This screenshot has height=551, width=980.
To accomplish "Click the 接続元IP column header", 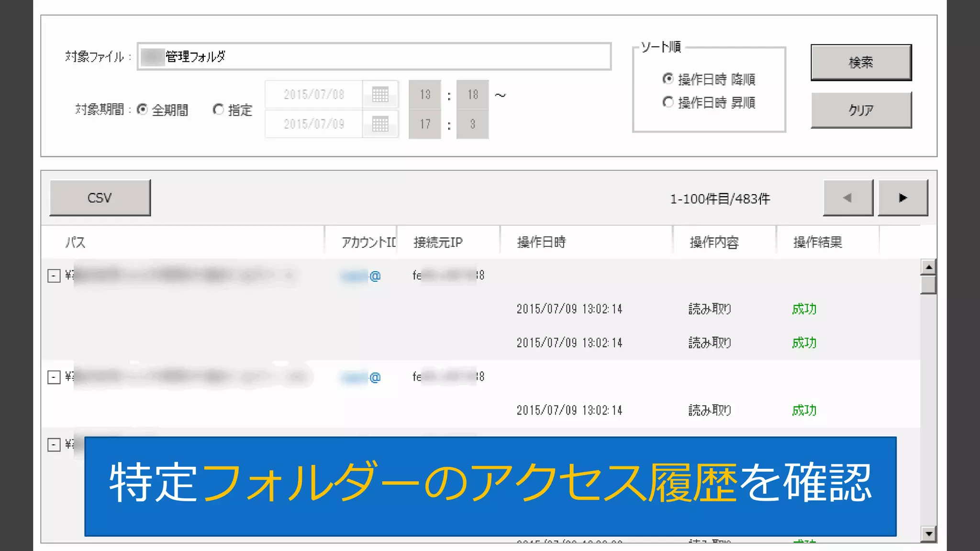I will click(x=438, y=242).
